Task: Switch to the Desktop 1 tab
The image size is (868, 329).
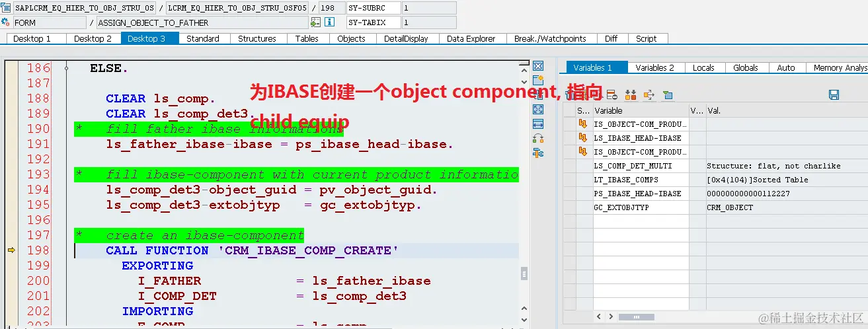Action: point(33,38)
